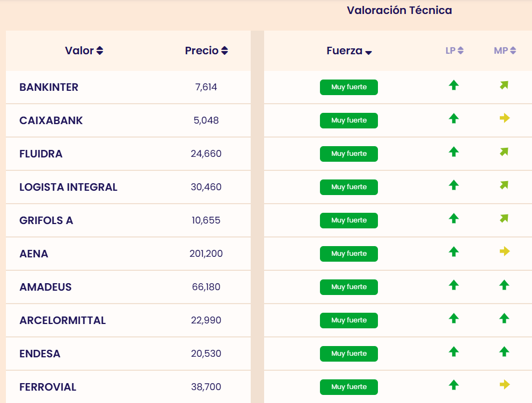Click Aena's yellow medium-term right arrow

click(x=504, y=251)
